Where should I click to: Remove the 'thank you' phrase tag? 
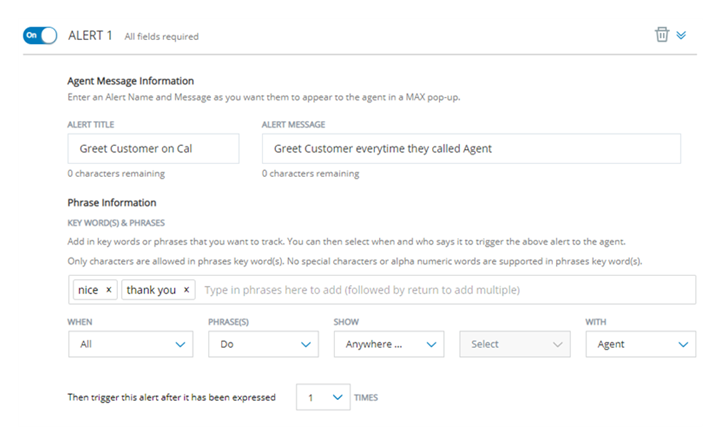click(186, 290)
